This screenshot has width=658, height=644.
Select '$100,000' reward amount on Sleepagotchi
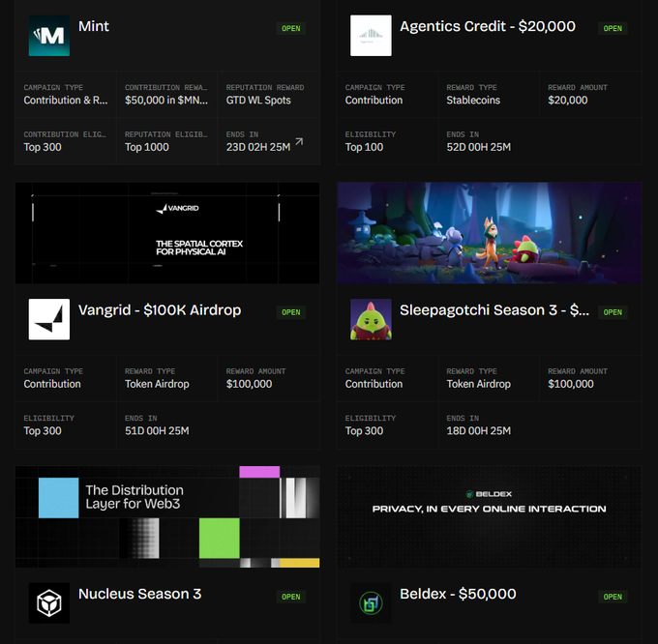tap(570, 384)
